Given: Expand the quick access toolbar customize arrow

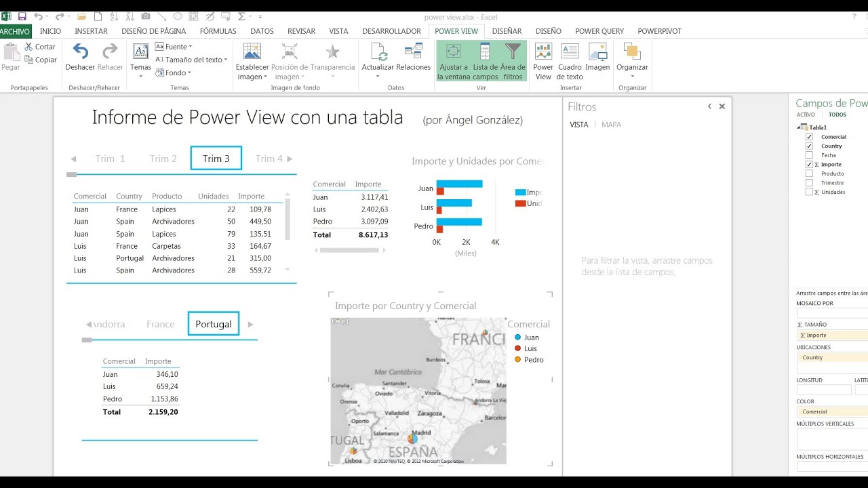Looking at the screenshot, I should [262, 16].
